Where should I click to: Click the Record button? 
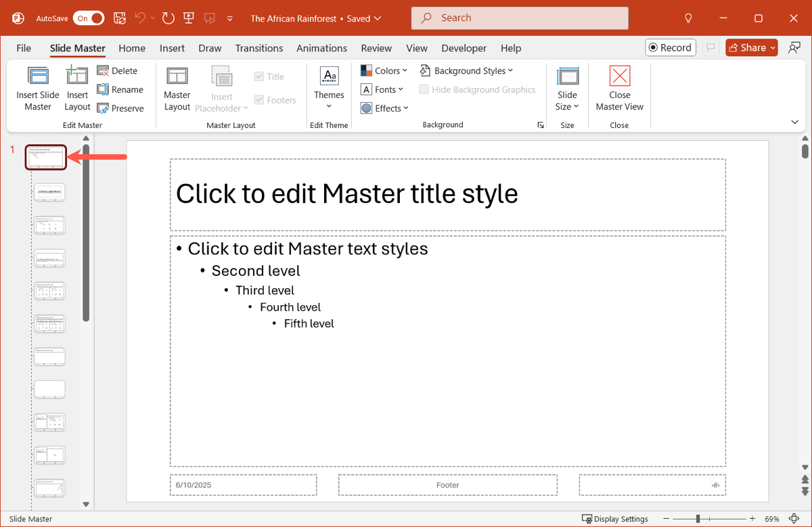671,47
